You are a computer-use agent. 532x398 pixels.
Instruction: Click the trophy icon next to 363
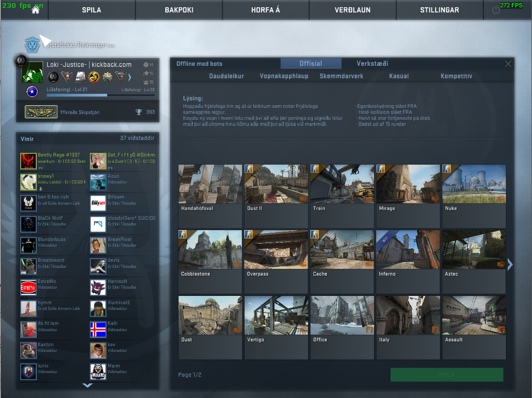coord(139,111)
